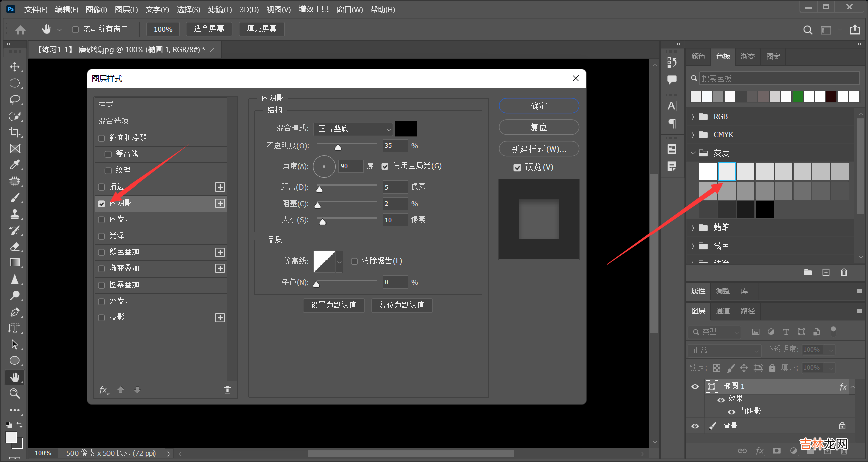
Task: Select the Clone Stamp tool
Action: pyautogui.click(x=15, y=214)
